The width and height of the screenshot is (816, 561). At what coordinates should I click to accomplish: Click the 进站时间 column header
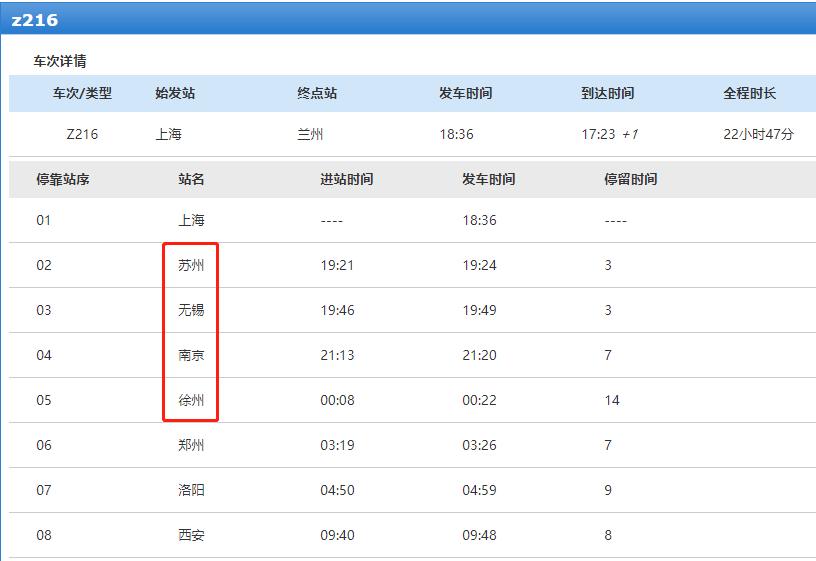pyautogui.click(x=347, y=180)
